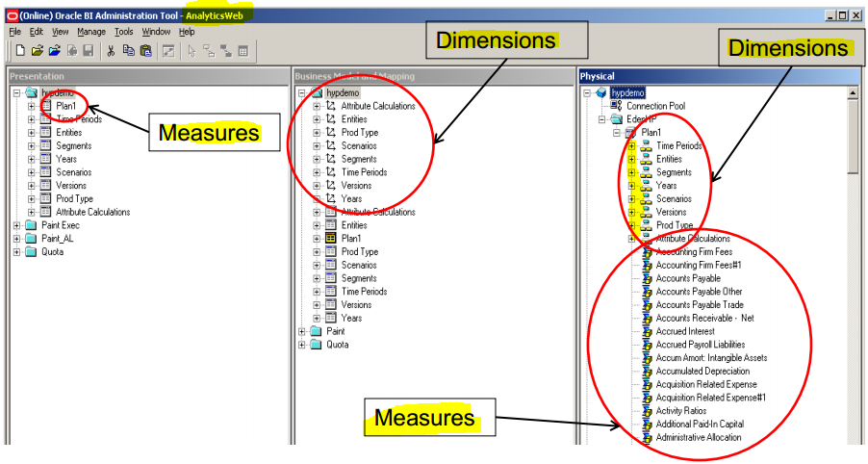Select Accounts Payable Trade measure

(700, 305)
